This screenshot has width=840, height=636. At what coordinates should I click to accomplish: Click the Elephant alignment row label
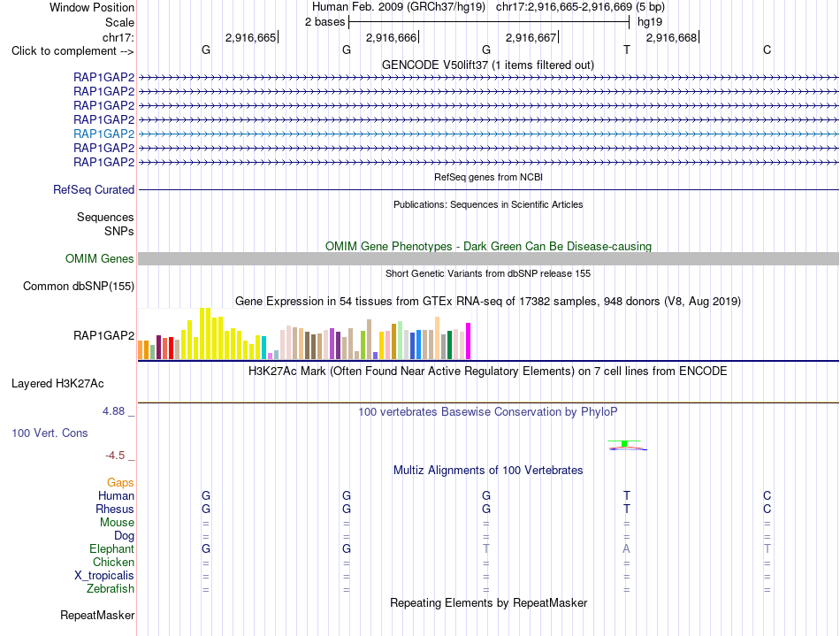point(112,549)
